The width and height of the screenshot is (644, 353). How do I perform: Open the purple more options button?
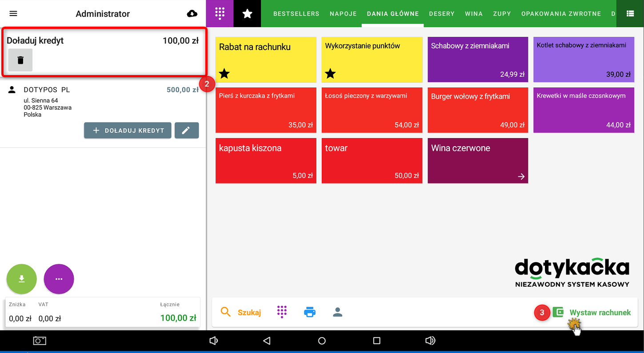point(59,279)
